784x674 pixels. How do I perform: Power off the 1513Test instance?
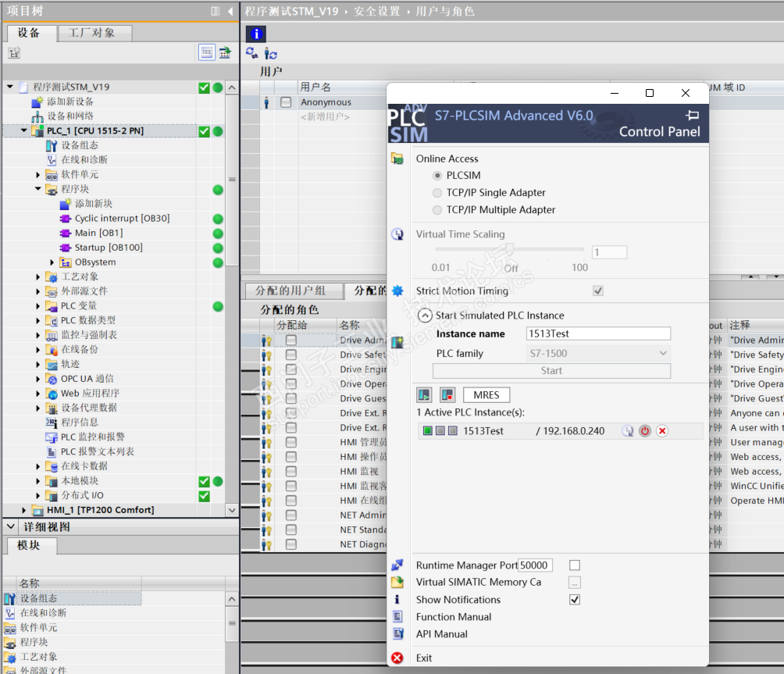[x=645, y=431]
